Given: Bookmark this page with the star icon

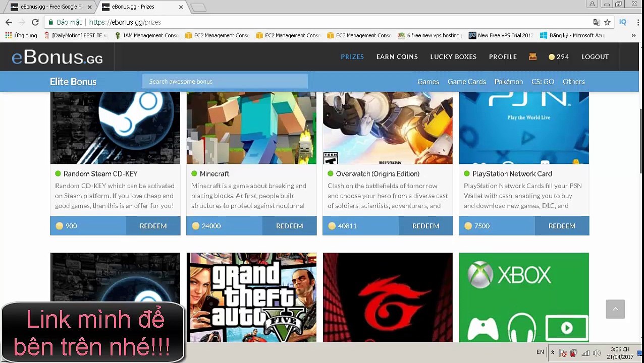Looking at the screenshot, I should 607,22.
